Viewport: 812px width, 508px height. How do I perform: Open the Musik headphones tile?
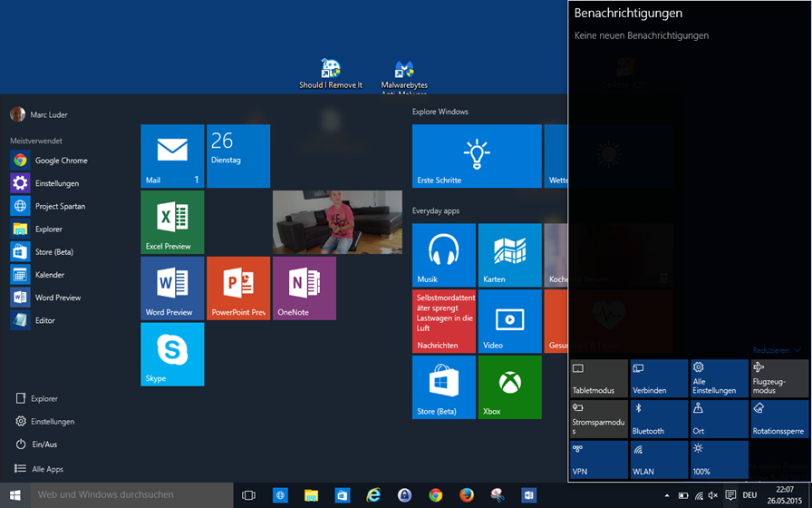click(x=443, y=255)
